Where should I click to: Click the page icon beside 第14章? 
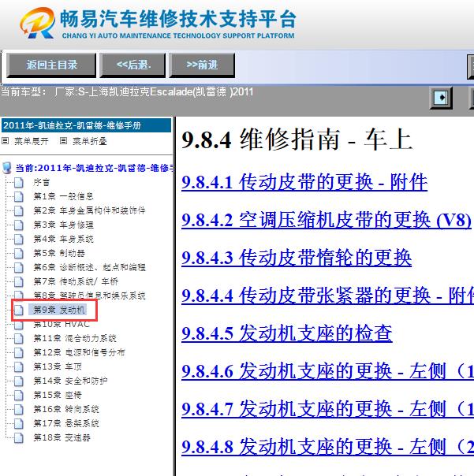(19, 381)
